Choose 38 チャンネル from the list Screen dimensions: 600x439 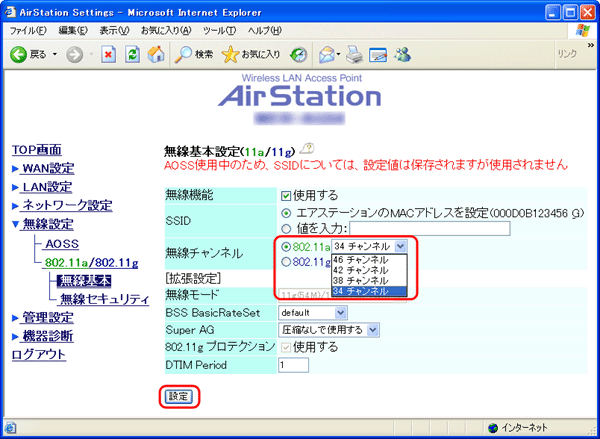coord(369,281)
